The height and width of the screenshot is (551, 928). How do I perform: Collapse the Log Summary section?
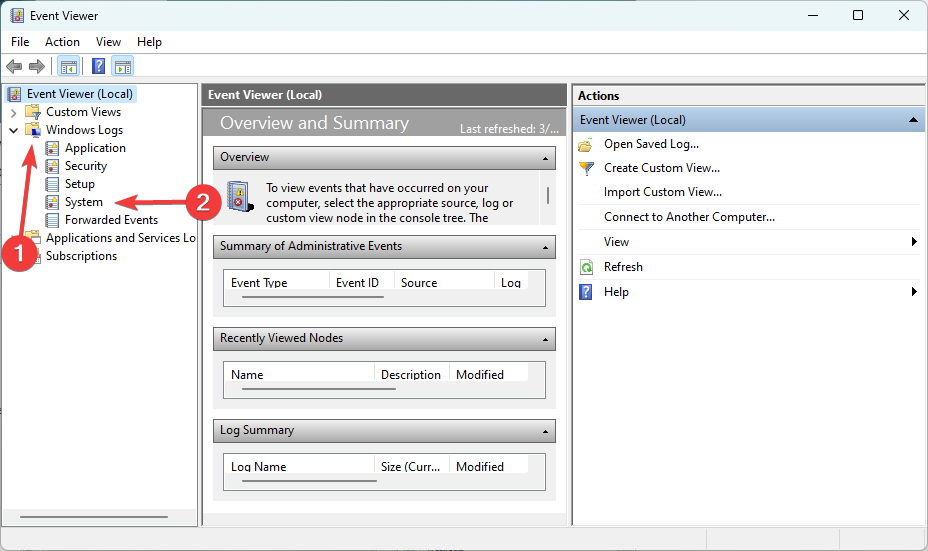tap(545, 431)
